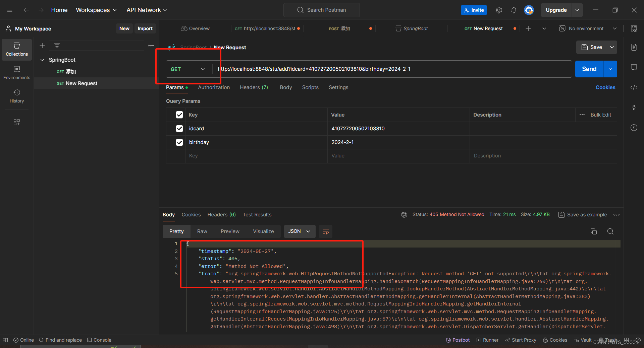Open the response more options dots
This screenshot has width=644, height=348.
tap(616, 215)
